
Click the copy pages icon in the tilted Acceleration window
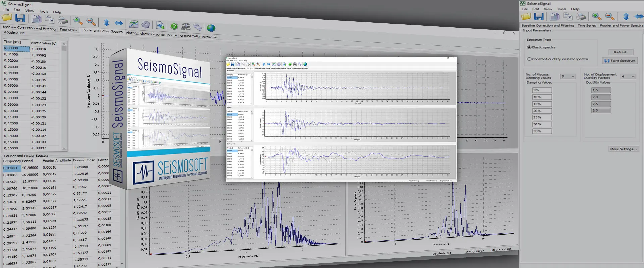point(36,19)
